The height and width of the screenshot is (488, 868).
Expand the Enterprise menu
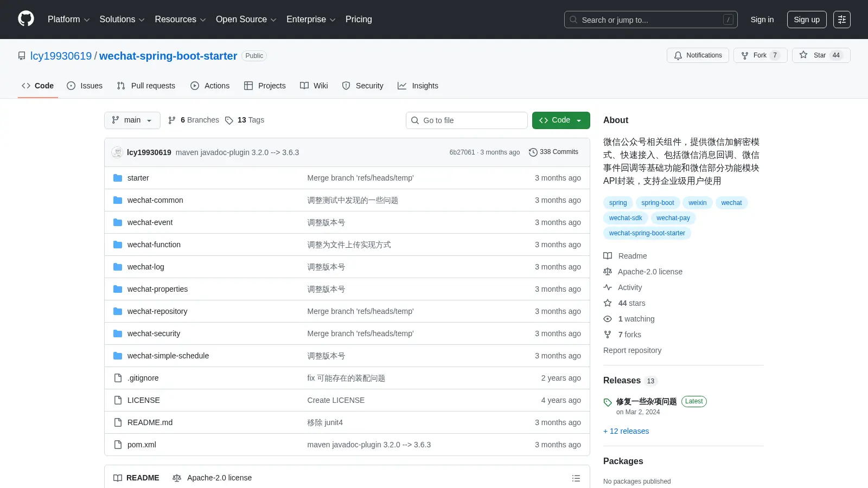tap(311, 20)
